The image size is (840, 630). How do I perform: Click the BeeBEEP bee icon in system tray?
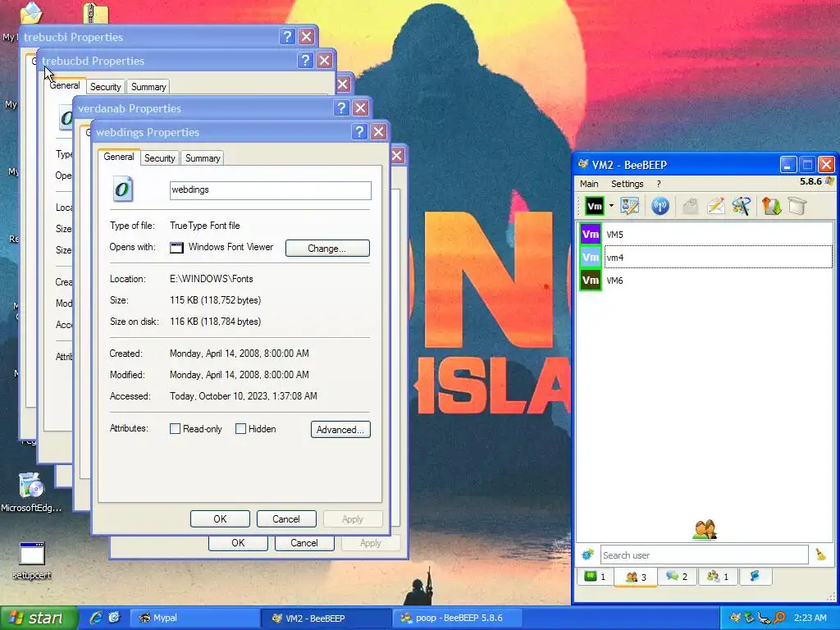pos(735,618)
